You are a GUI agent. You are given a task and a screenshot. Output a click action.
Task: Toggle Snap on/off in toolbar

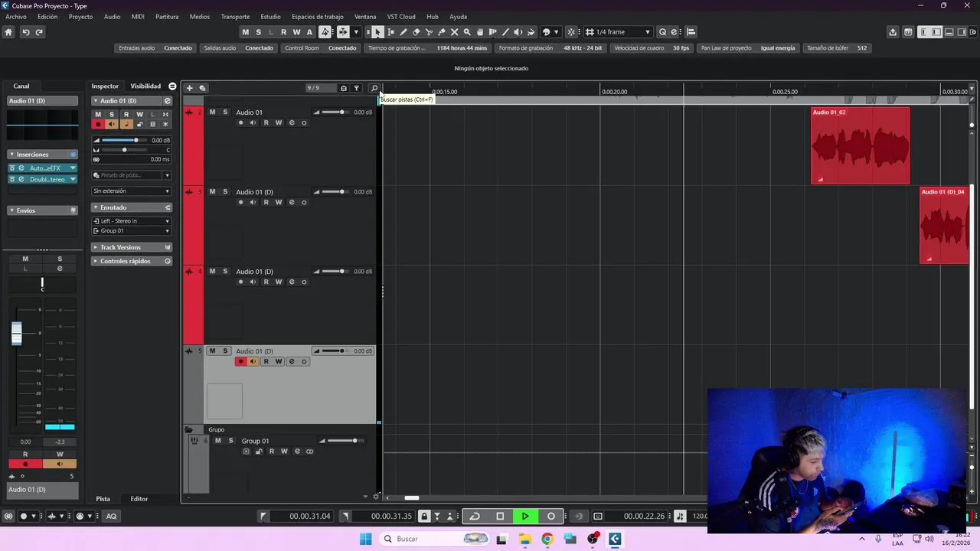click(571, 32)
